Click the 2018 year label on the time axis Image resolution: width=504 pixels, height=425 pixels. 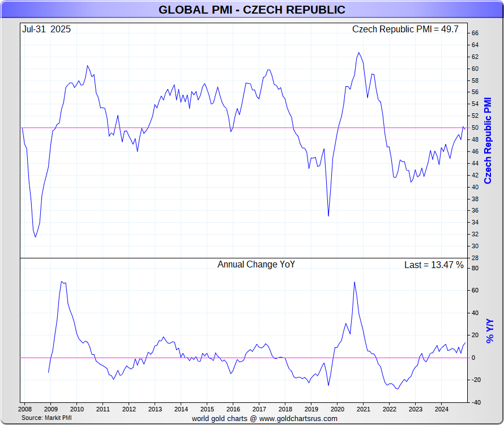[285, 409]
